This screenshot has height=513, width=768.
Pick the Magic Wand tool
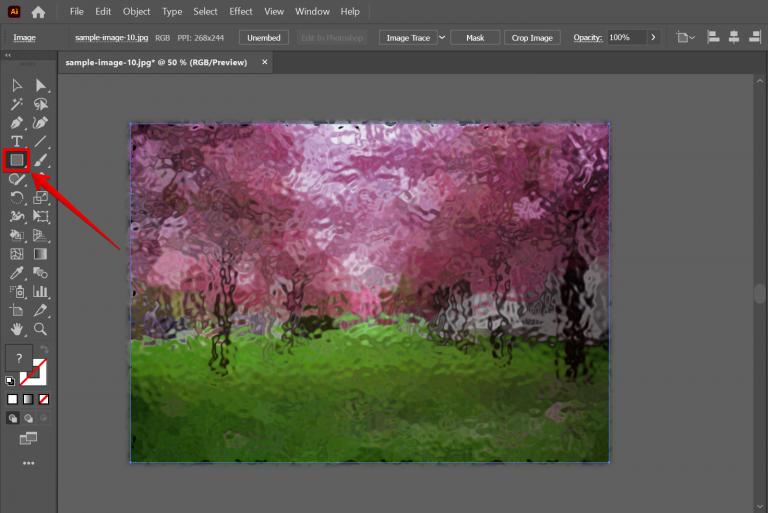pyautogui.click(x=17, y=104)
